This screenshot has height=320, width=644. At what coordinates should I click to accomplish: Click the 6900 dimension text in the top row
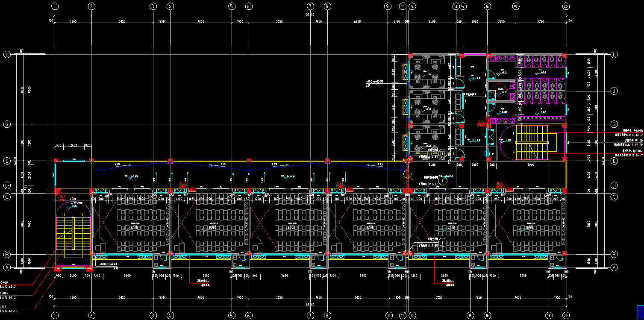click(357, 21)
